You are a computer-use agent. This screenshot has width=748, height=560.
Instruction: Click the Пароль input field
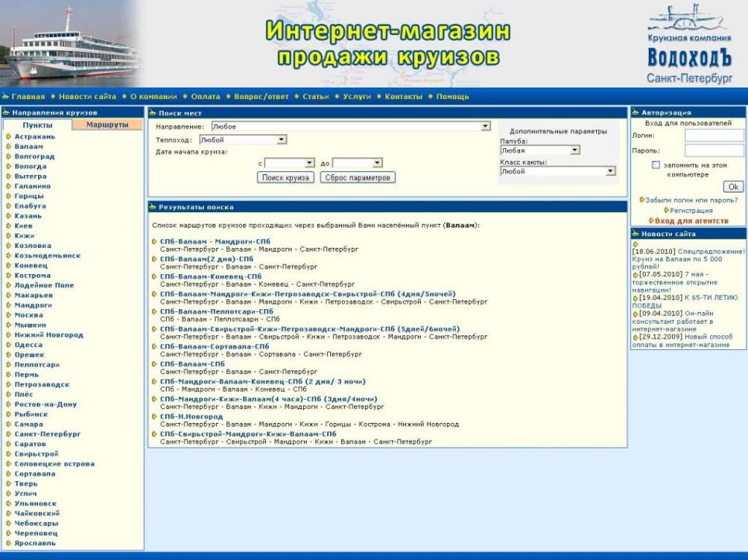(714, 150)
